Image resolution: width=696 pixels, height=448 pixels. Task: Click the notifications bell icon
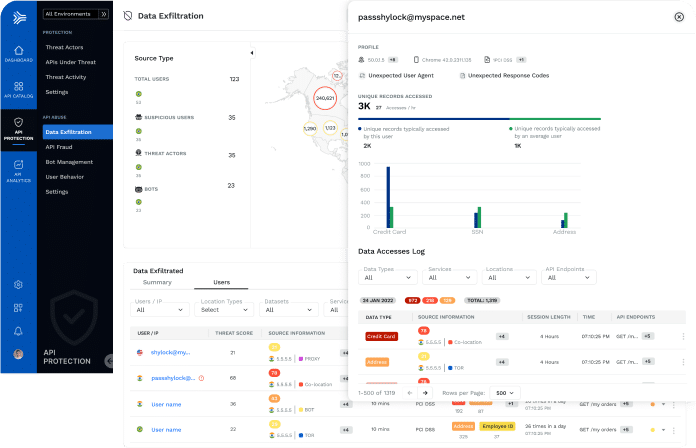tap(17, 331)
